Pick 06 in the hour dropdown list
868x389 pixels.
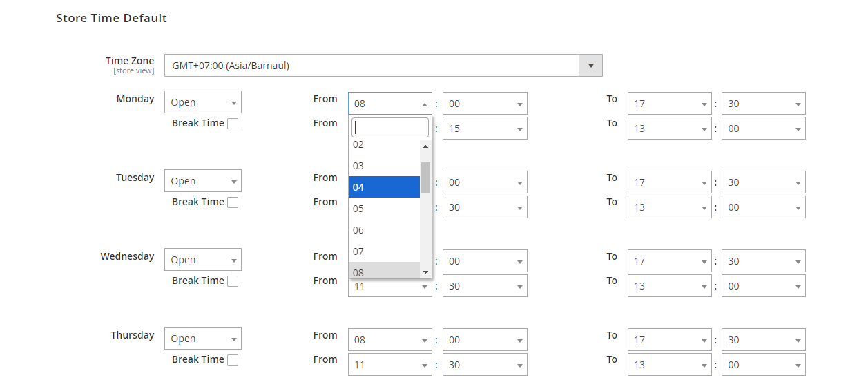point(384,230)
